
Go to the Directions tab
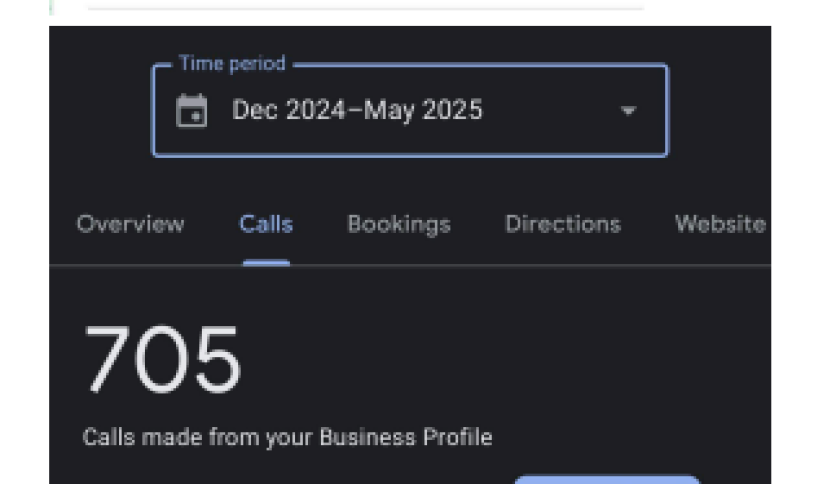(x=563, y=224)
